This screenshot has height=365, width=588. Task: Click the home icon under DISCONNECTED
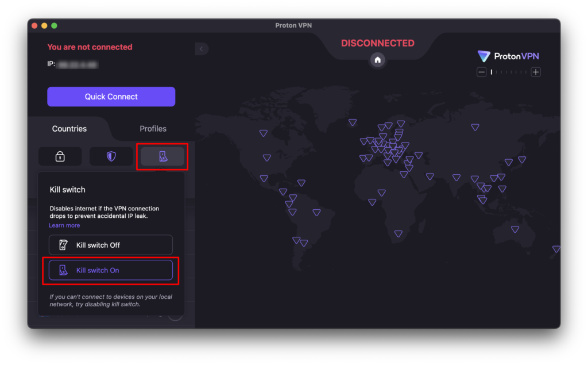point(378,60)
